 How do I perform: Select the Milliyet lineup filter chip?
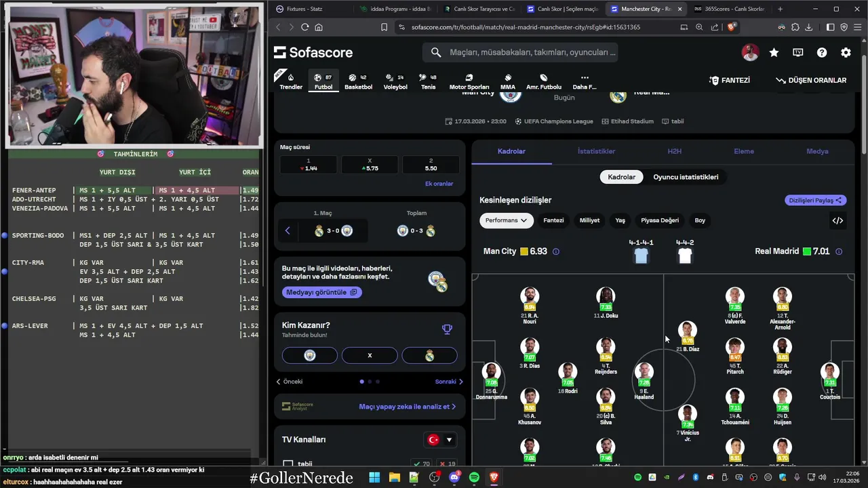tap(589, 220)
